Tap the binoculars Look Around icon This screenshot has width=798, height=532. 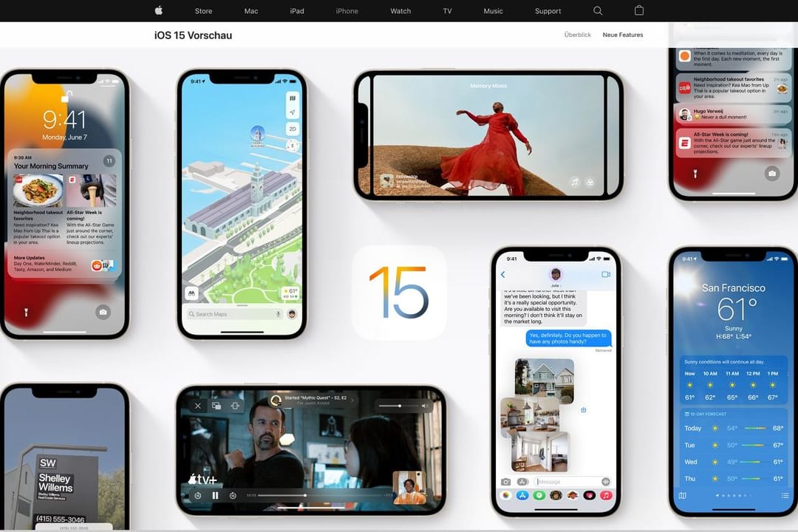point(191,293)
